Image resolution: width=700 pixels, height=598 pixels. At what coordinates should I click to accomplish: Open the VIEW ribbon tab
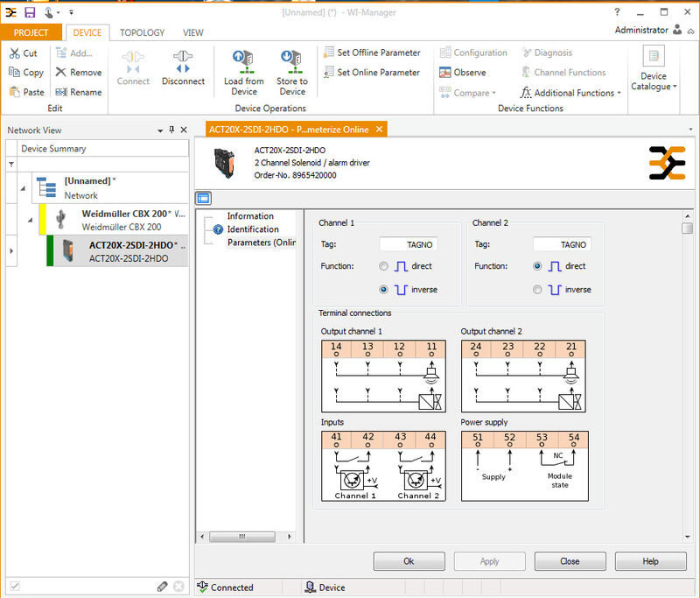193,32
